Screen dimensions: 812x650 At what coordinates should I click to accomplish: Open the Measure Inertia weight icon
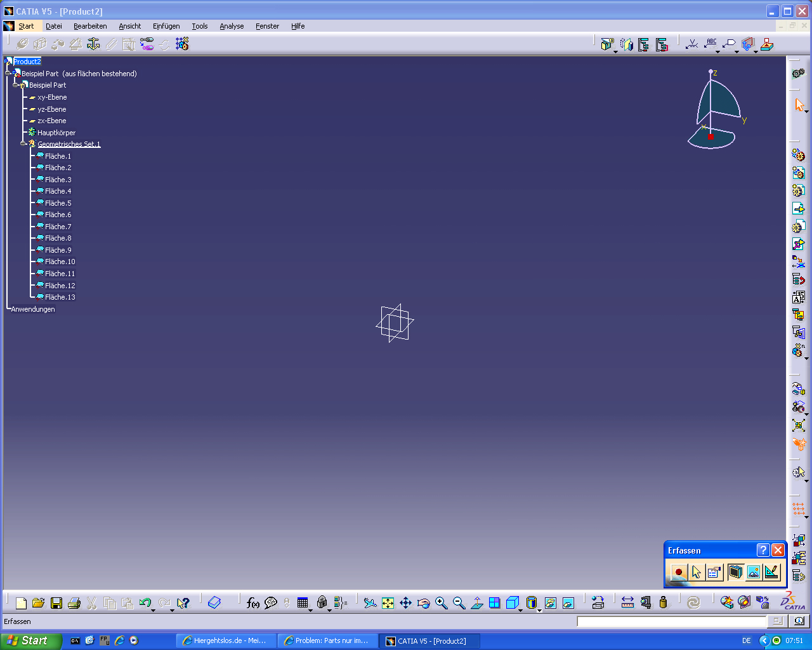(x=664, y=603)
